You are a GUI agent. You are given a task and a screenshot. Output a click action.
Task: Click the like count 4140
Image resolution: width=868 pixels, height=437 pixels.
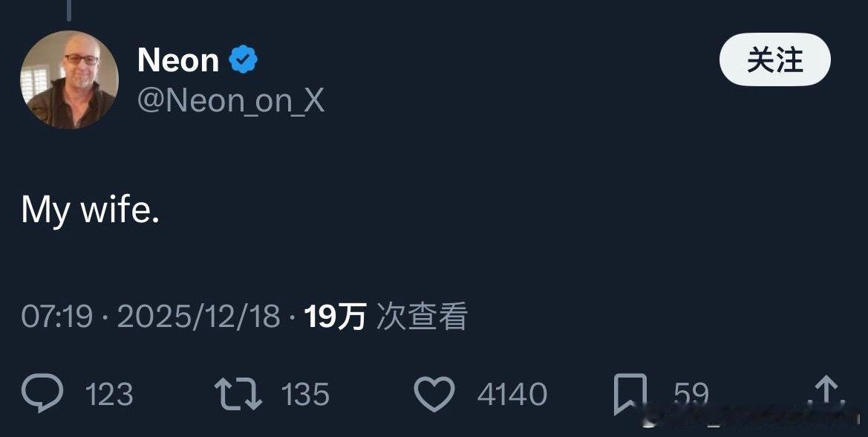pos(512,394)
